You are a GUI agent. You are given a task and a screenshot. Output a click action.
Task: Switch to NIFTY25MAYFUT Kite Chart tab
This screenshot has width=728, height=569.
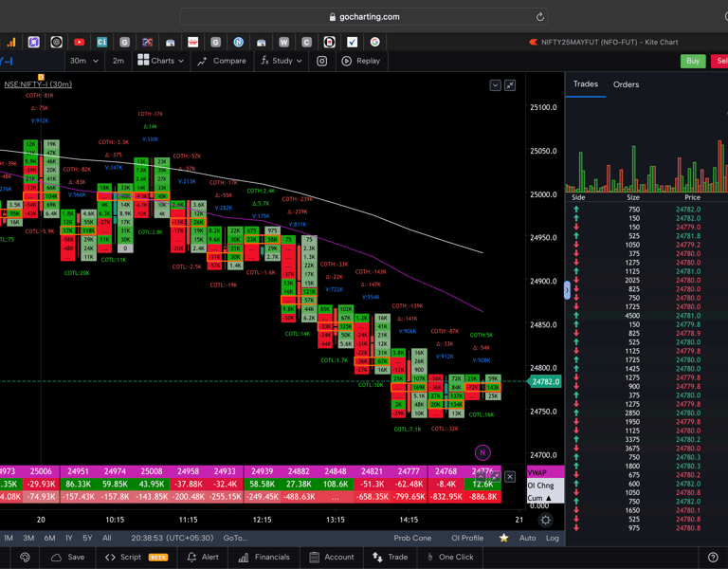(604, 43)
